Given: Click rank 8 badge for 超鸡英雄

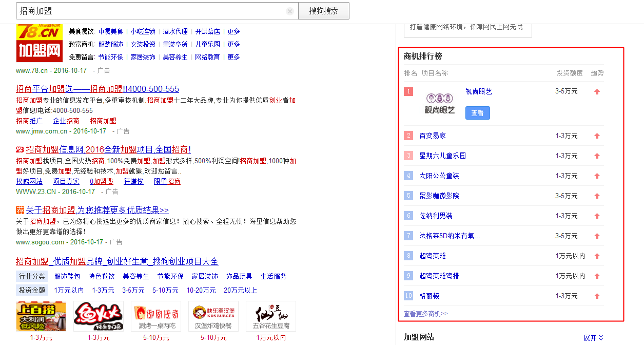Looking at the screenshot, I should (x=408, y=256).
